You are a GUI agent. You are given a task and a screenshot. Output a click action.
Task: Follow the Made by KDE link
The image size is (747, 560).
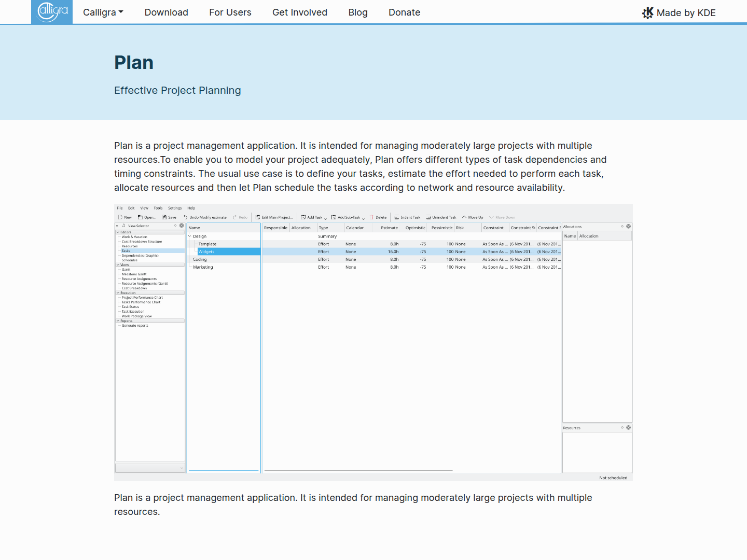[679, 13]
